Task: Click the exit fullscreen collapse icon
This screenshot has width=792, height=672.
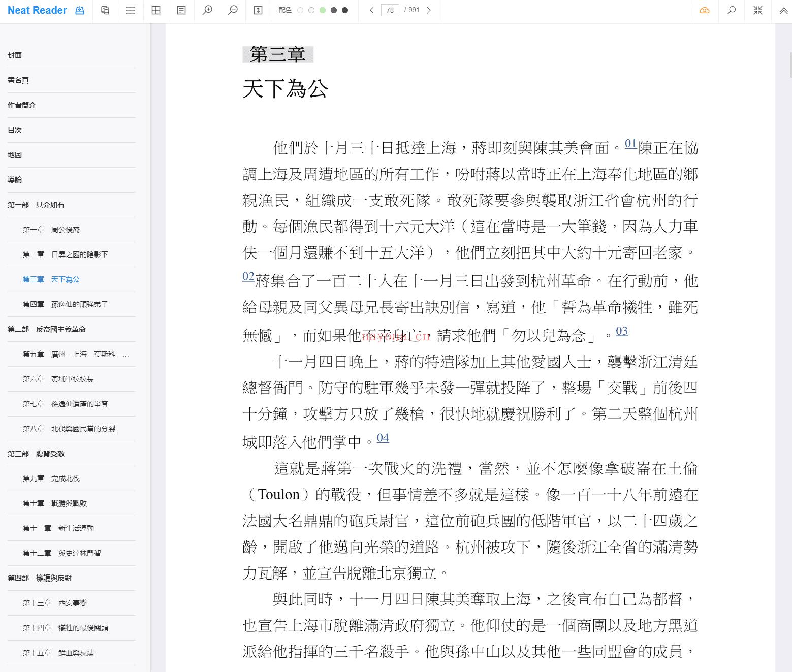Action: point(758,10)
